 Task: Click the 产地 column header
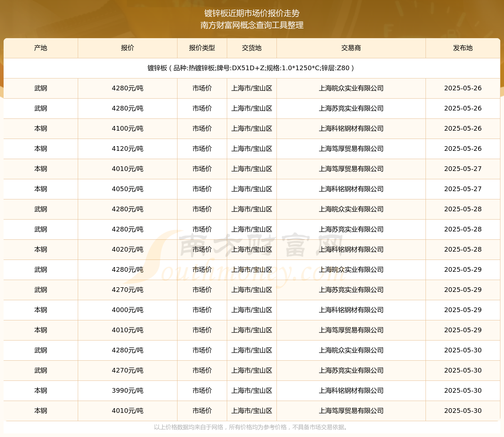click(x=41, y=48)
